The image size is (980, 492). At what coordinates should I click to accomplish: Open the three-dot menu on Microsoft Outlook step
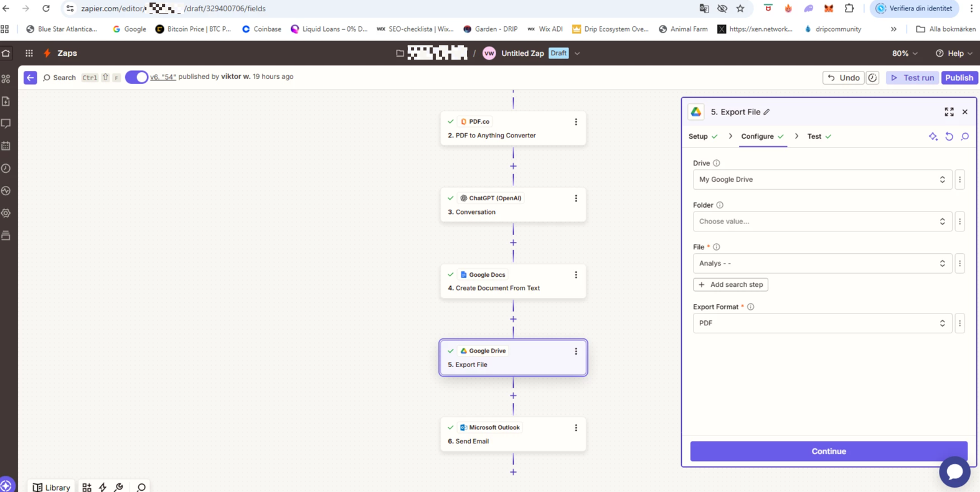click(575, 428)
